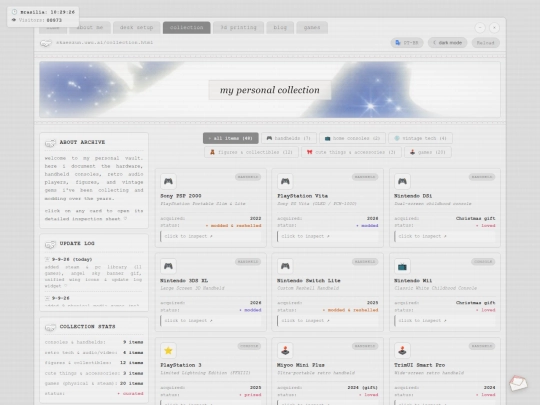540x405 pixels.
Task: Click 'click to inspect' on Sony PSP 2000
Action: coord(210,236)
